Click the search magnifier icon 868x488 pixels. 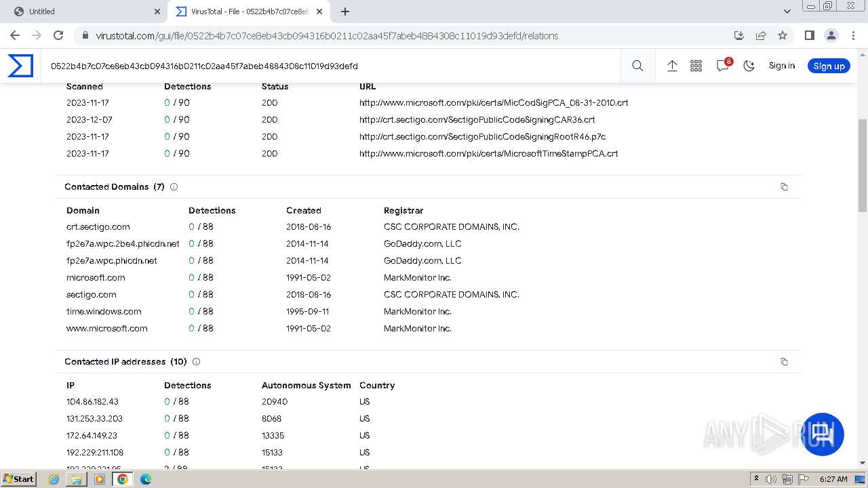pyautogui.click(x=637, y=66)
